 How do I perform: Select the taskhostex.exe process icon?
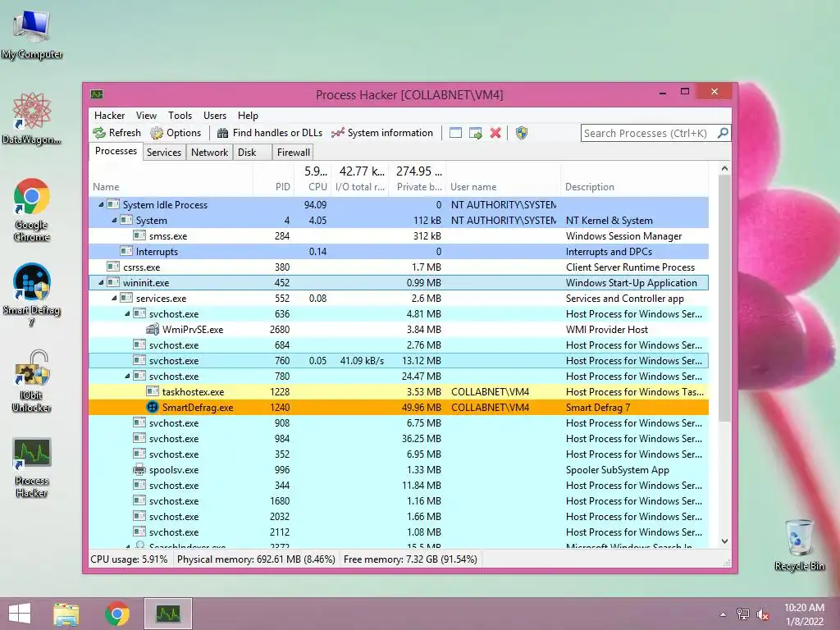coord(152,391)
